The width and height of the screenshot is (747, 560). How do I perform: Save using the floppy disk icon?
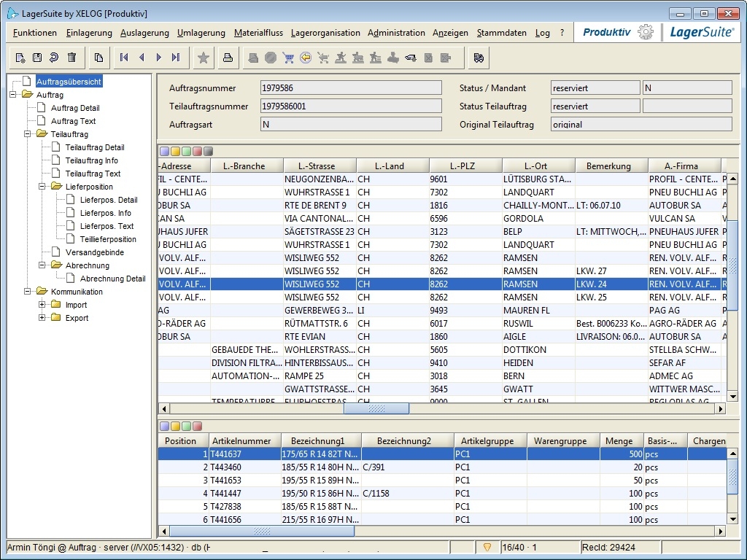[37, 58]
